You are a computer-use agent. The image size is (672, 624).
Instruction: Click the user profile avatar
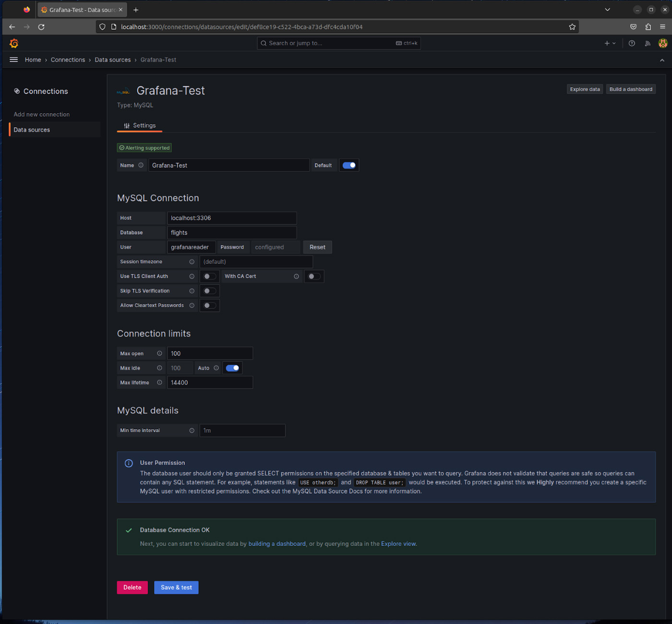click(663, 43)
